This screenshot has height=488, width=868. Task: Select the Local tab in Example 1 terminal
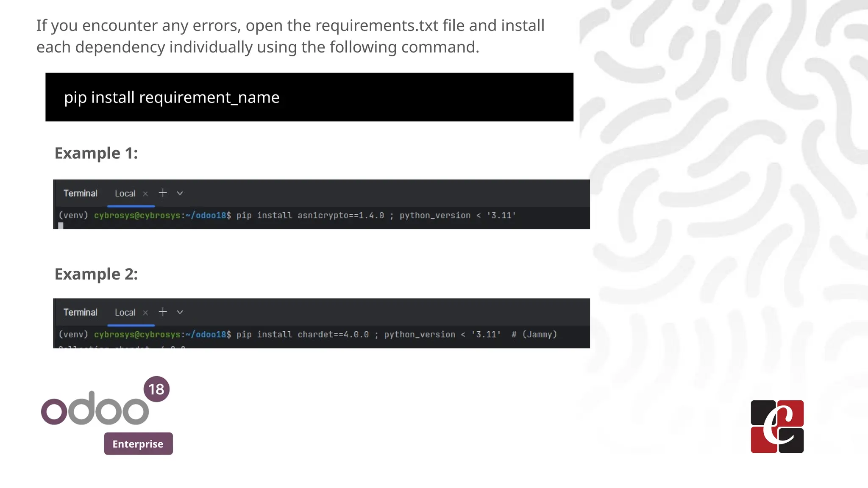coord(125,194)
